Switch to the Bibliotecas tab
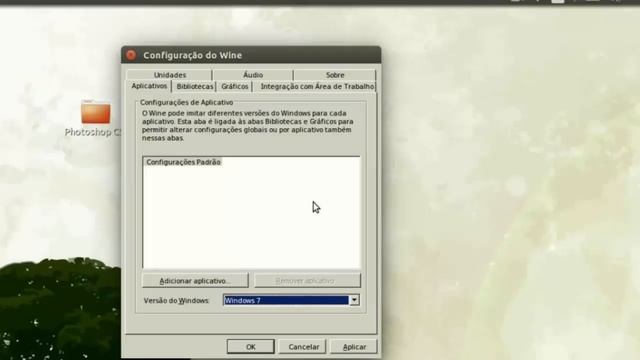The height and width of the screenshot is (360, 640). [x=195, y=87]
